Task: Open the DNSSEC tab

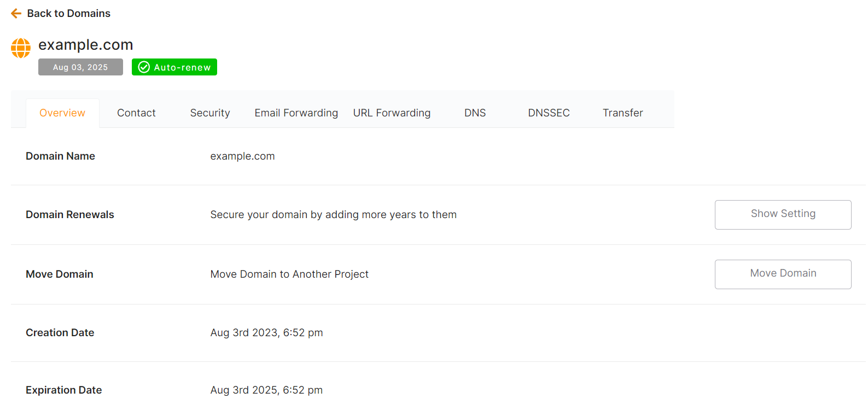Action: (549, 113)
